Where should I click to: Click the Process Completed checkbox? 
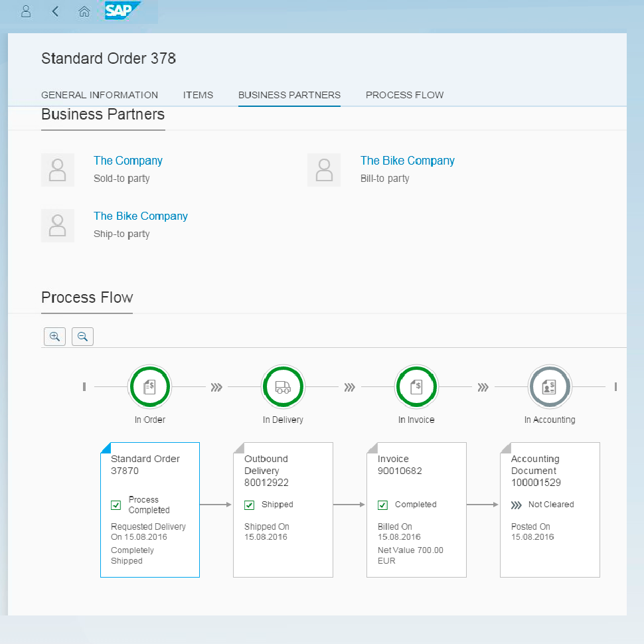116,505
